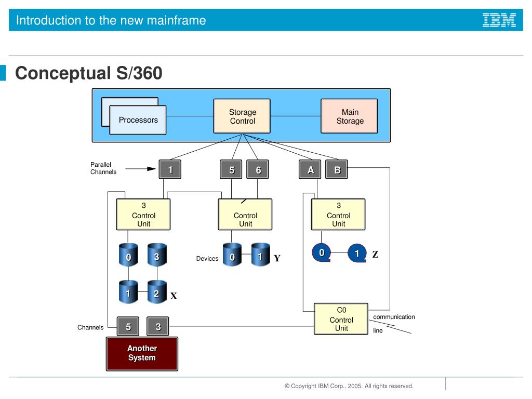Click the Another System box
This screenshot has height=399, width=532.
click(142, 354)
